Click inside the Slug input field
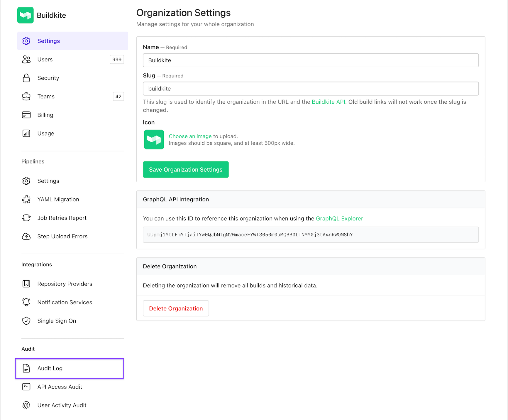508x420 pixels. 311,88
